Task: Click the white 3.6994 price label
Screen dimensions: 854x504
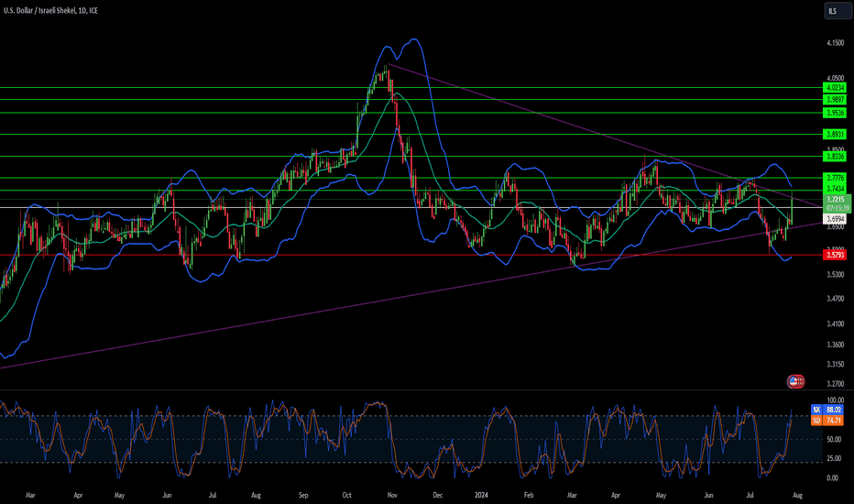Action: pyautogui.click(x=835, y=219)
